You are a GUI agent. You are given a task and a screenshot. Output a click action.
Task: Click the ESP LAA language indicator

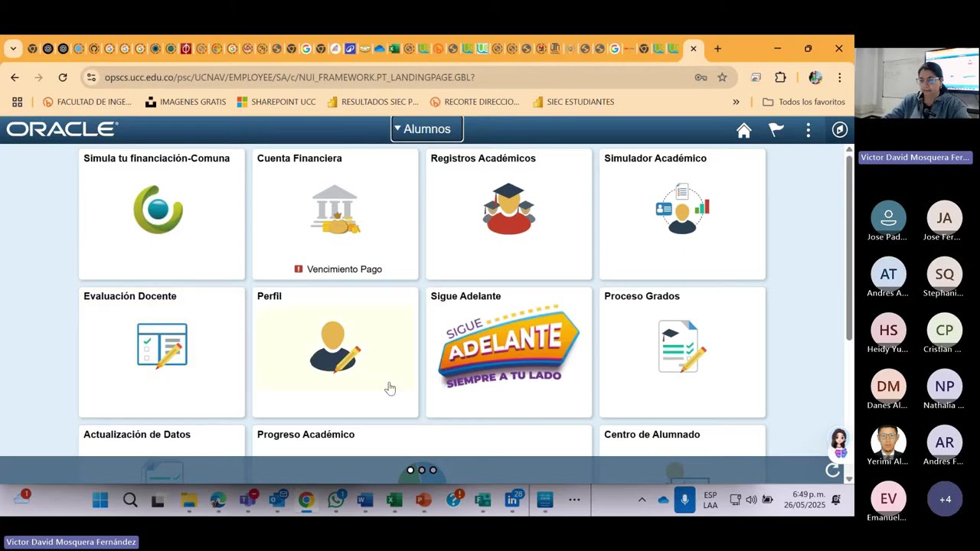coord(710,500)
